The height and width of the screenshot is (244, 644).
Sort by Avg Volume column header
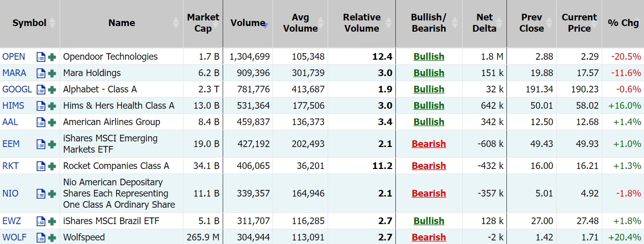tap(300, 23)
